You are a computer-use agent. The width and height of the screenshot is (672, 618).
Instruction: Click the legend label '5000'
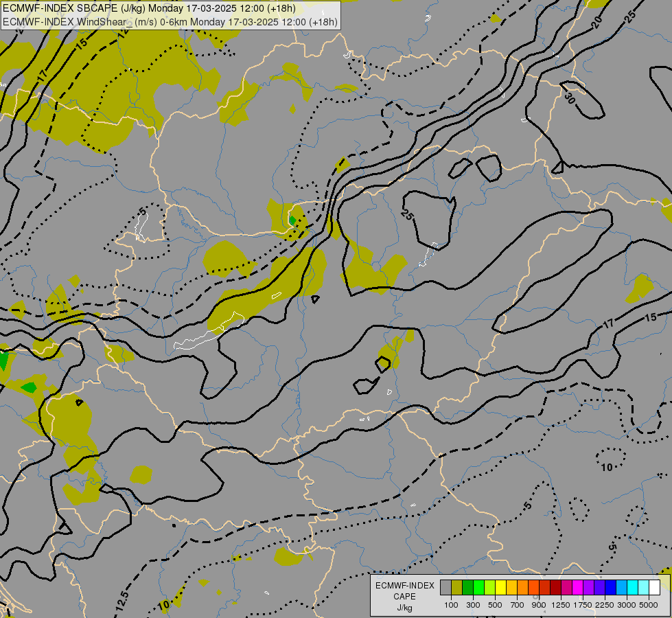tap(649, 605)
